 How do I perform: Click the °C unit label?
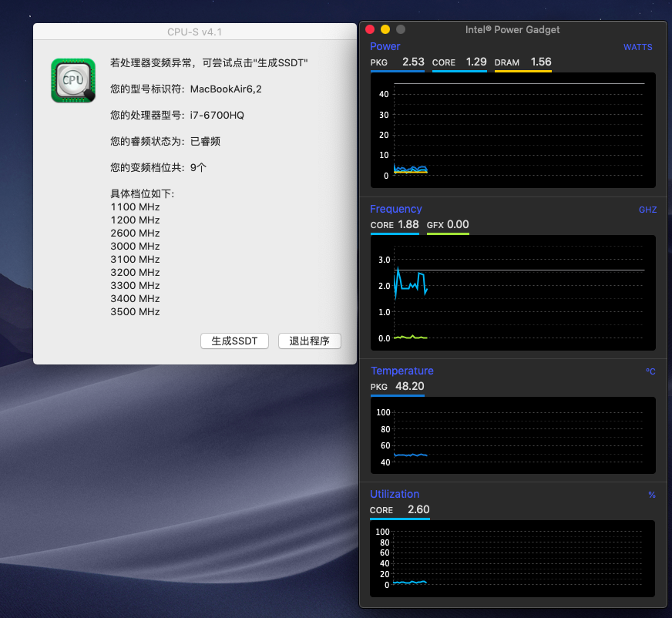point(650,371)
